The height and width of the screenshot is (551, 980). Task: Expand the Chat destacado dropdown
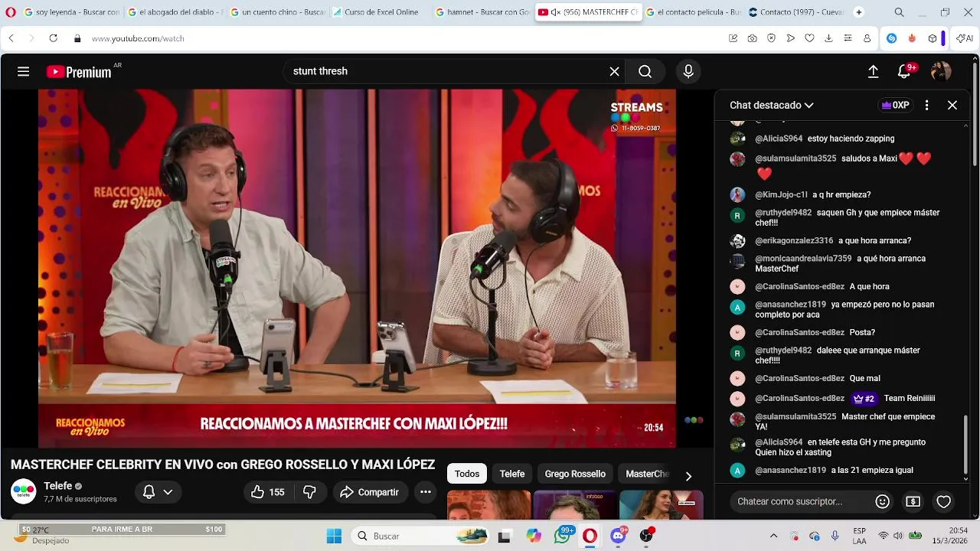point(772,106)
